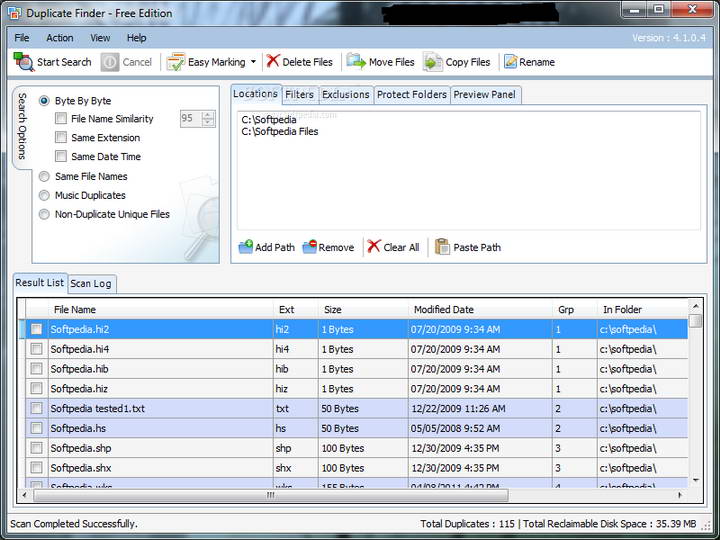Open the Help menu
Viewport: 720px width, 540px height.
point(136,38)
